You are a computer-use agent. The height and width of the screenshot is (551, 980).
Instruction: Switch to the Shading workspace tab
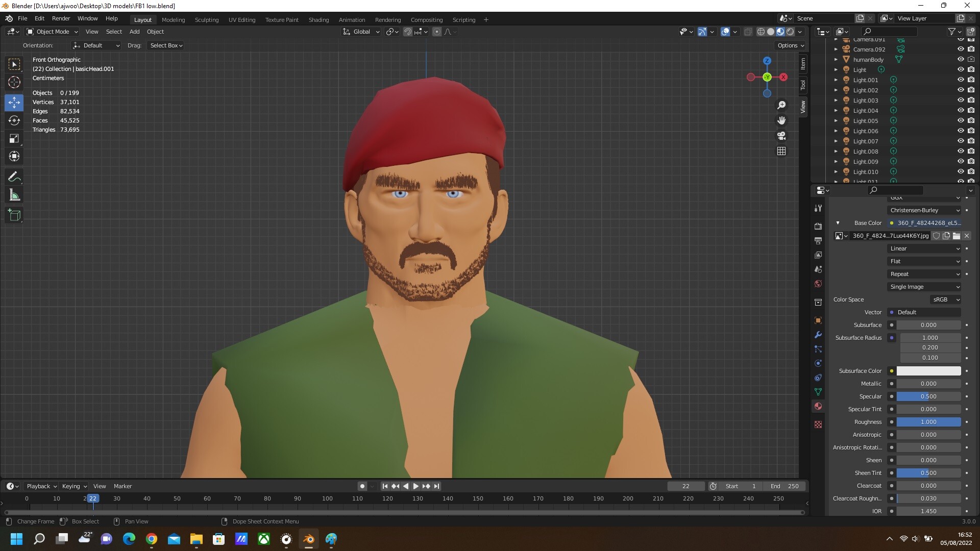[x=318, y=19]
